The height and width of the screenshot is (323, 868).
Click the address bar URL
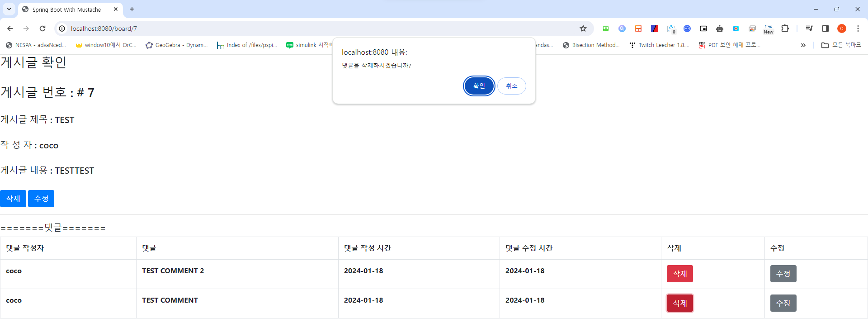(x=104, y=28)
